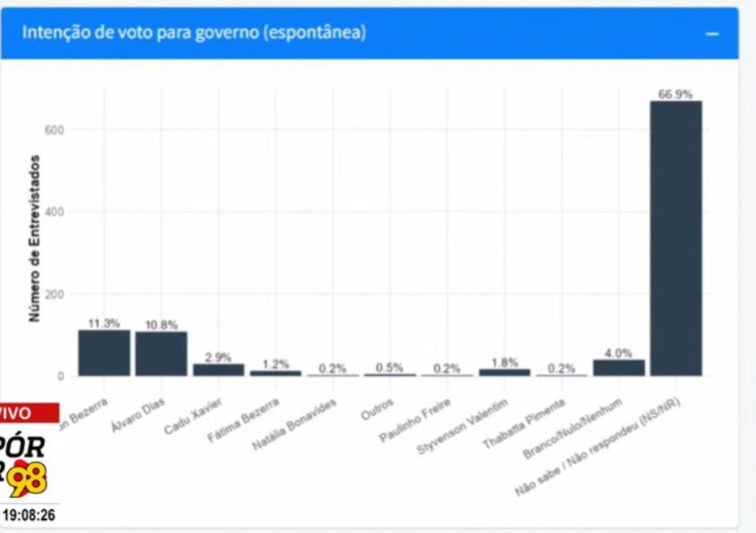Image resolution: width=756 pixels, height=533 pixels.
Task: Select the Cadu Xavier bar
Action: coord(219,370)
